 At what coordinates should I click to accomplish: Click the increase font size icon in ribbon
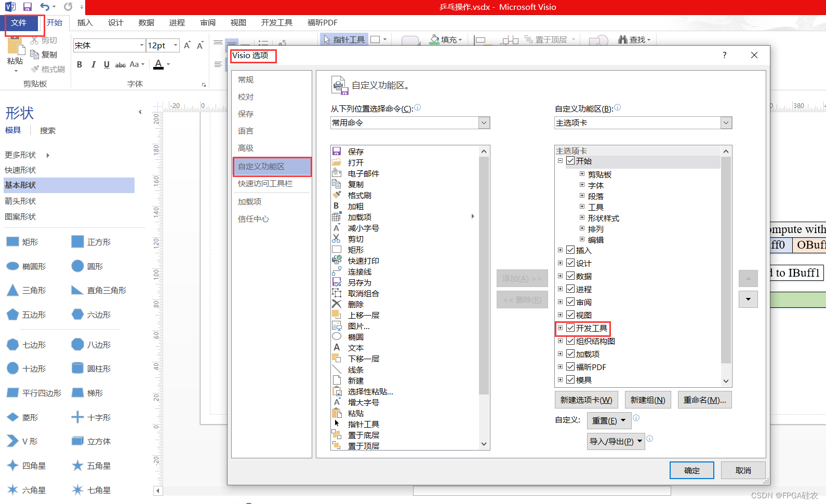click(187, 45)
